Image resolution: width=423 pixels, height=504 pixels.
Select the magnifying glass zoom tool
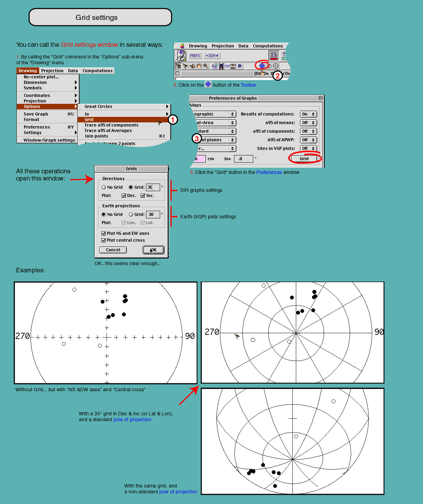pyautogui.click(x=206, y=66)
